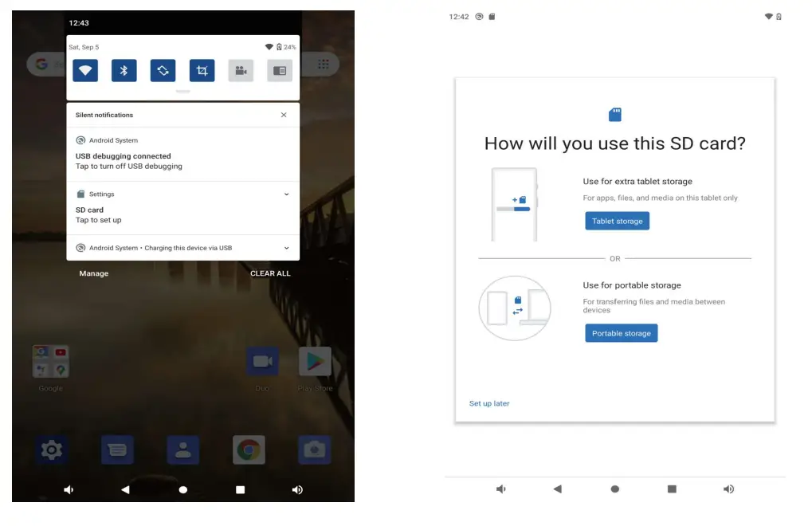Tap Recents square in SD card screen nav bar
Viewport: 812px width, 530px height.
(x=673, y=489)
